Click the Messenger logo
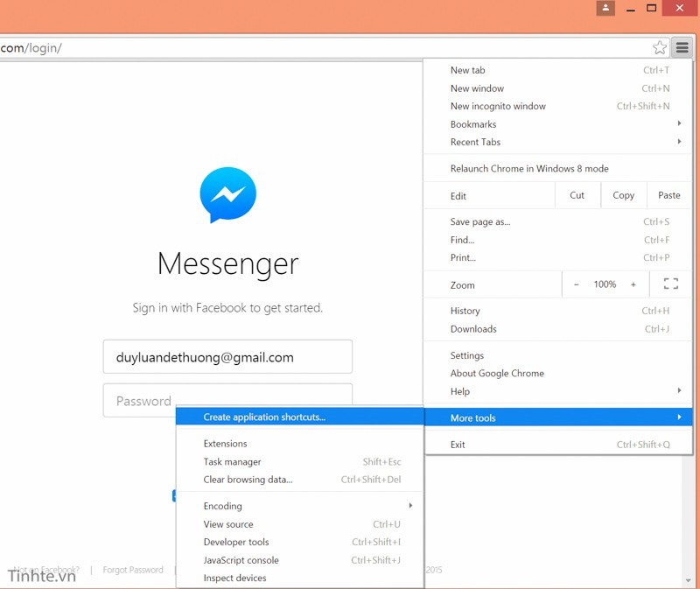The image size is (700, 589). [x=228, y=194]
